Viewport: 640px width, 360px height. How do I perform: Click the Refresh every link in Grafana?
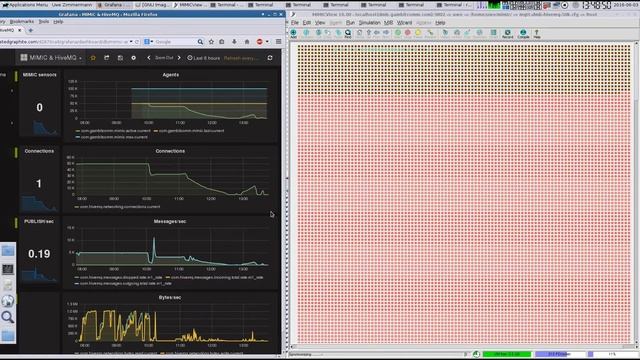[240, 58]
